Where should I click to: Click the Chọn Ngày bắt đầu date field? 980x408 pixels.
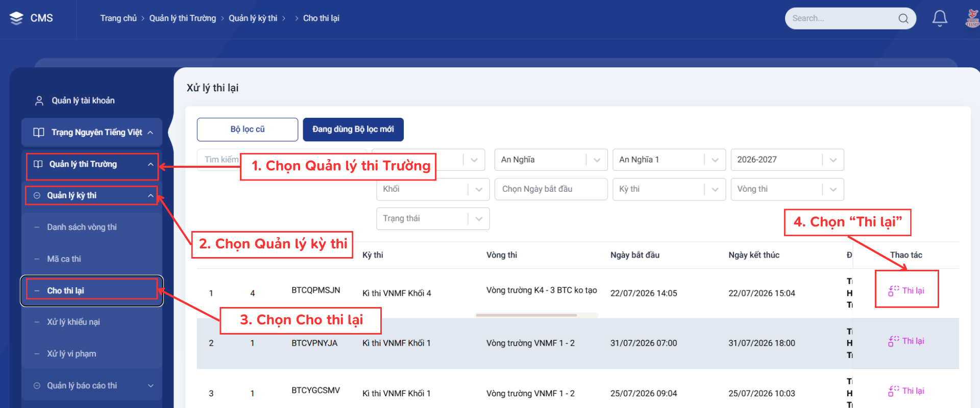(551, 189)
